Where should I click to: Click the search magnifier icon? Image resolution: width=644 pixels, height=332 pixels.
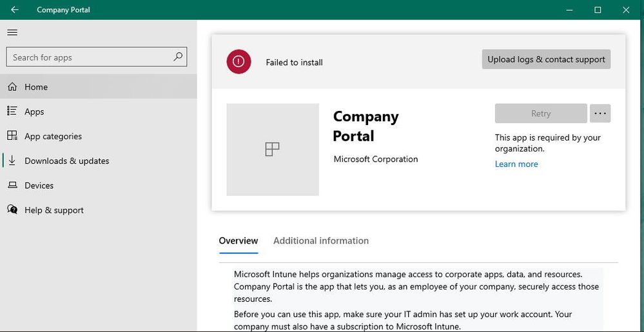pyautogui.click(x=178, y=57)
